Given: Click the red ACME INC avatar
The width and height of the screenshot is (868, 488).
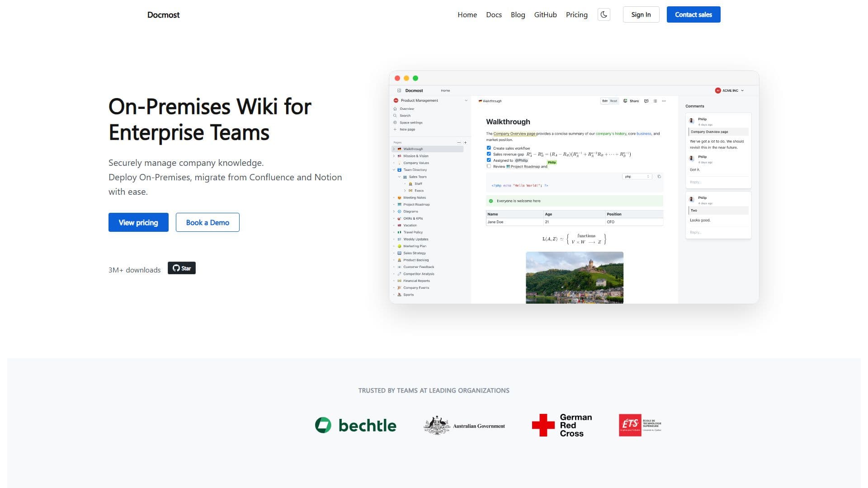Looking at the screenshot, I should pos(717,90).
